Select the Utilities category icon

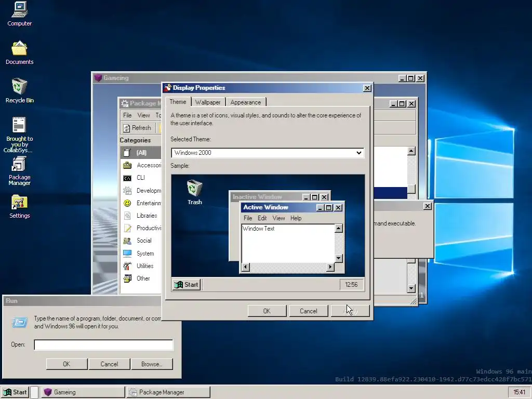pyautogui.click(x=127, y=265)
